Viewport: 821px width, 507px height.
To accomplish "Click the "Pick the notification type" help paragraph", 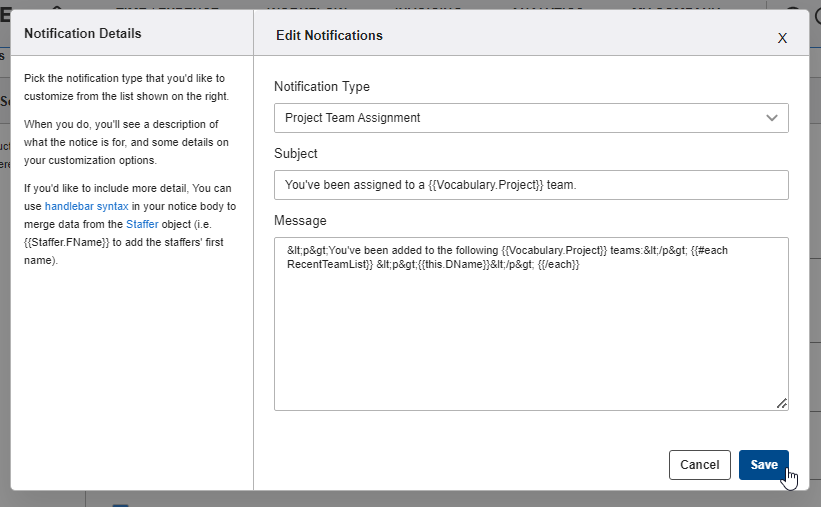I will 125,87.
